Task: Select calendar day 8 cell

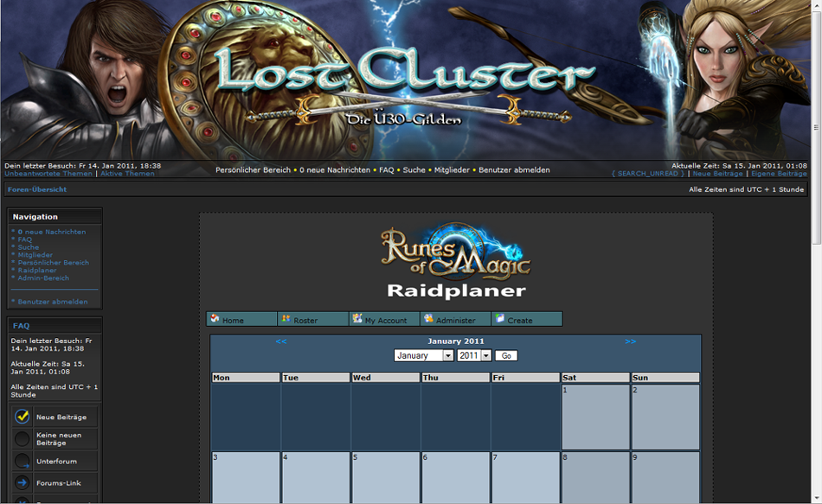Action: click(x=595, y=478)
